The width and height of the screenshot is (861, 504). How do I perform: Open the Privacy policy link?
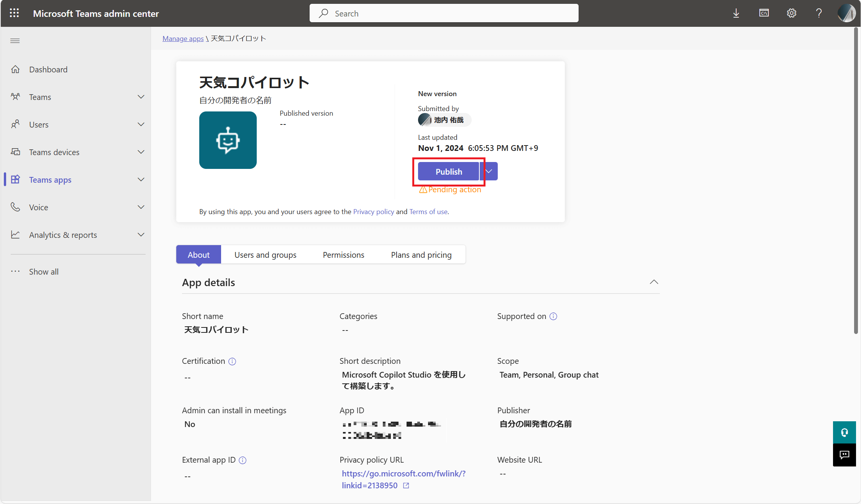pyautogui.click(x=374, y=211)
